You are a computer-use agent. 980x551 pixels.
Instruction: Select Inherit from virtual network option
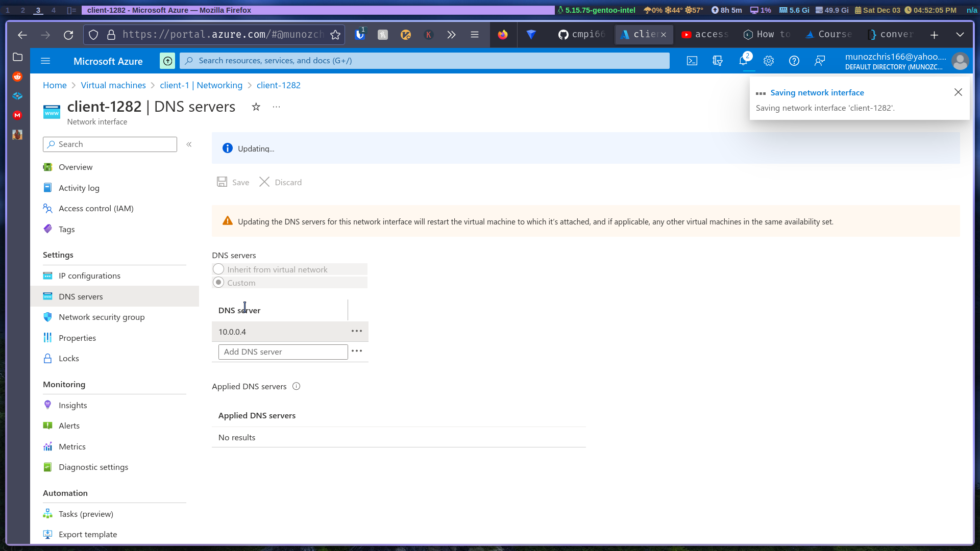point(218,269)
